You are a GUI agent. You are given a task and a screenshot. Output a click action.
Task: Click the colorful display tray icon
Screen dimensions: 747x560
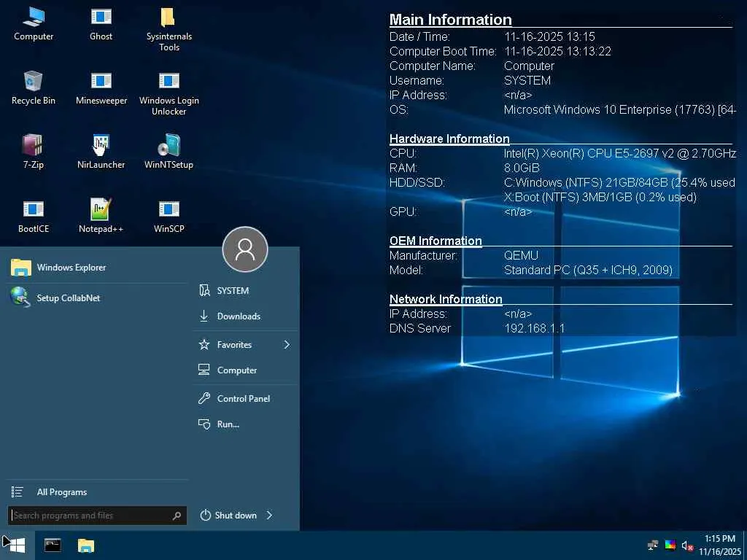(670, 545)
